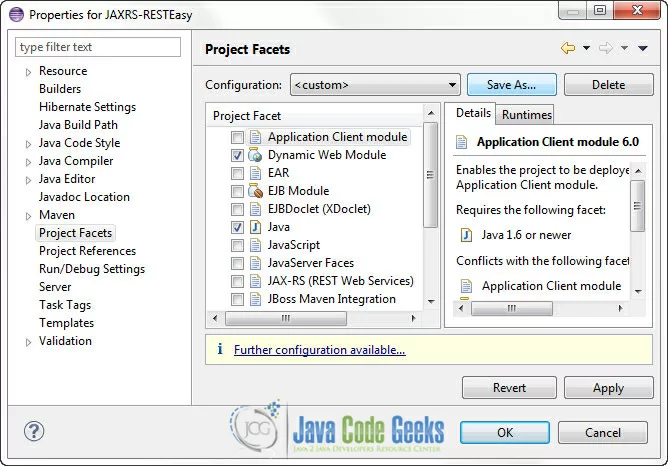Image resolution: width=668 pixels, height=466 pixels.
Task: Confirm with the OK button
Action: coord(505,433)
